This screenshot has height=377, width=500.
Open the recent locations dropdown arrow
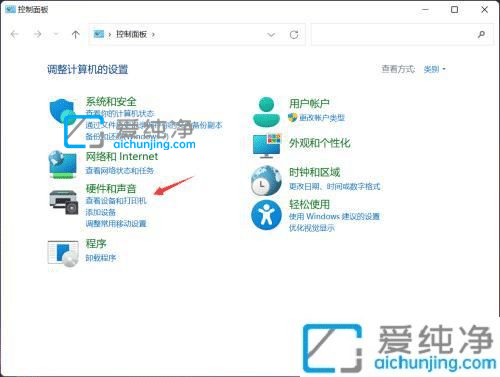point(56,34)
